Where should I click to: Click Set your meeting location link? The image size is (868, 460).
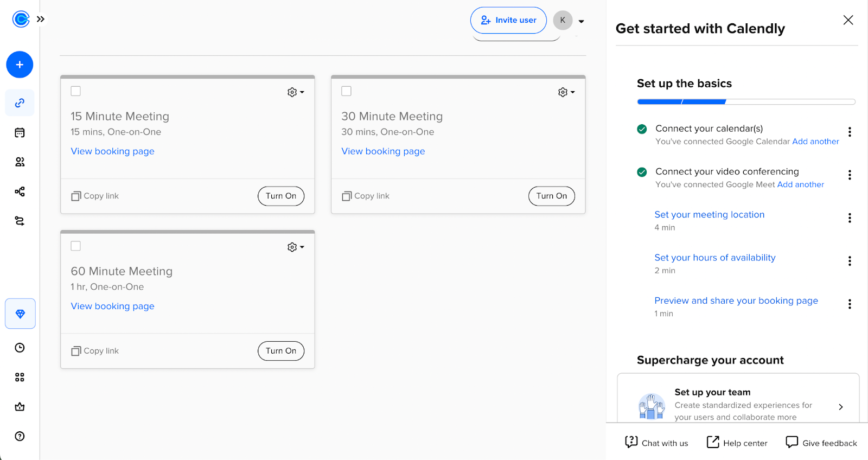pos(709,215)
